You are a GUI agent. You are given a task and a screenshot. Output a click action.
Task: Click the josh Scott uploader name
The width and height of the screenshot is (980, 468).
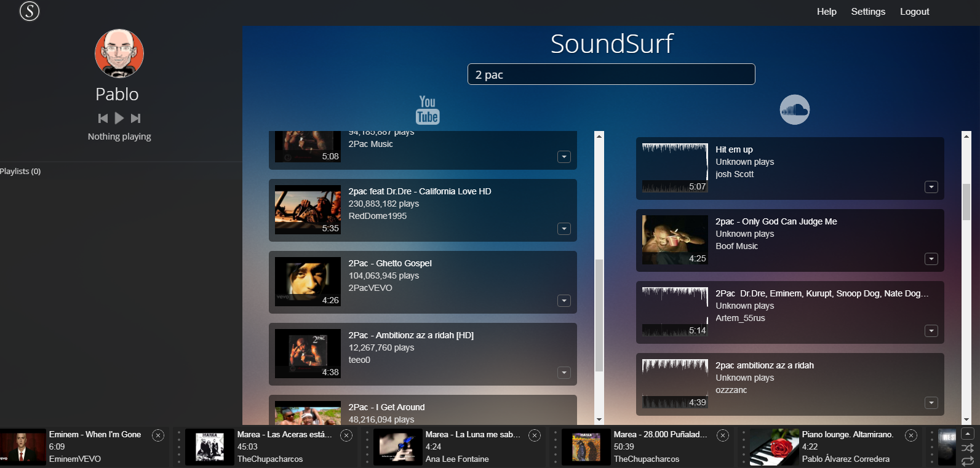pos(735,174)
